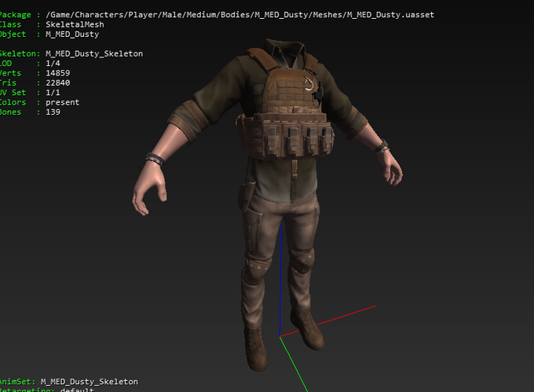Click the origin of the axis gizmo
Viewport: 534px width, 392px height.
(x=280, y=336)
